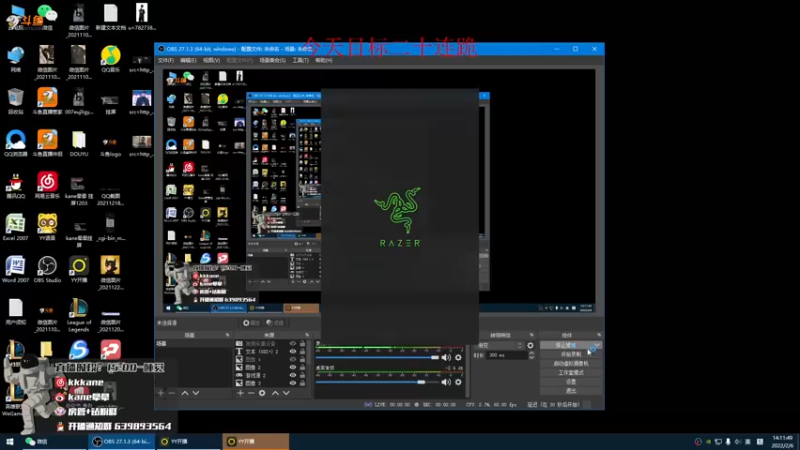Screen dimensions: 800x450
Task: Adjust transition duration 300 ms stepper
Action: click(x=532, y=355)
